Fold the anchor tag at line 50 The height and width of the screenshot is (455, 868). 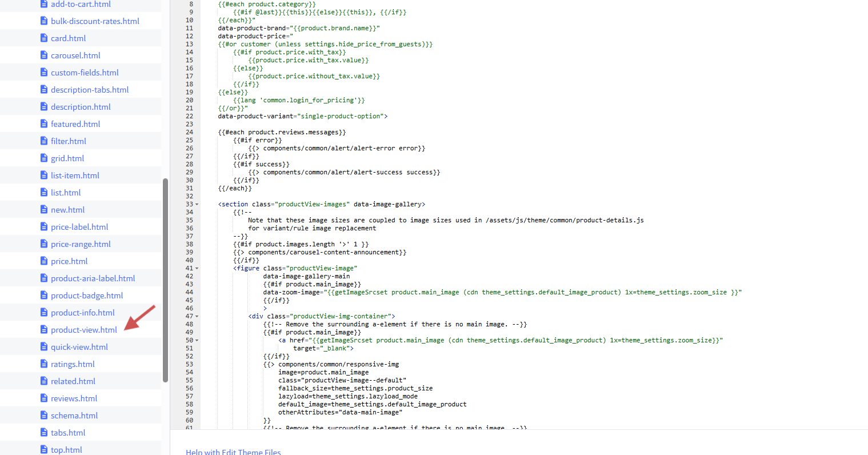click(x=197, y=340)
